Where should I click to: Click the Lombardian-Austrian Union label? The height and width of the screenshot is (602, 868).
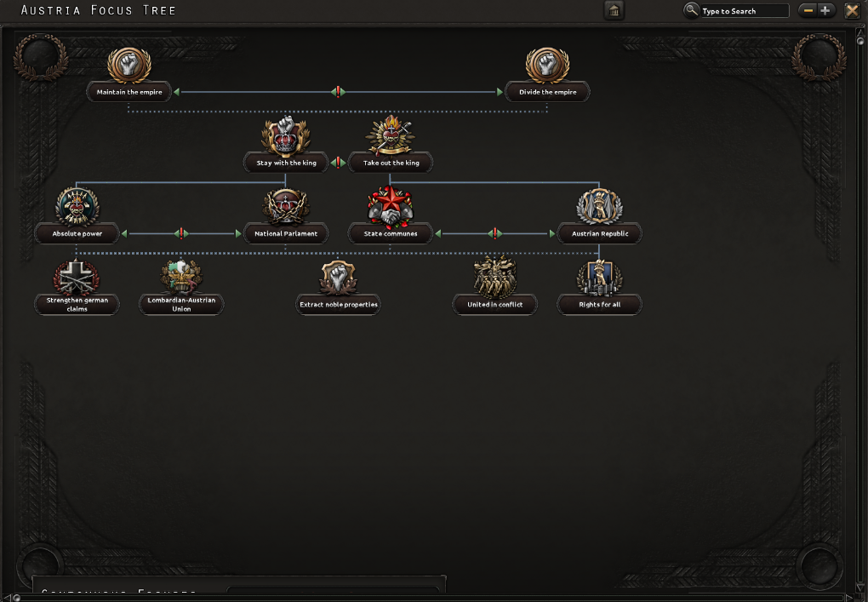(x=181, y=305)
